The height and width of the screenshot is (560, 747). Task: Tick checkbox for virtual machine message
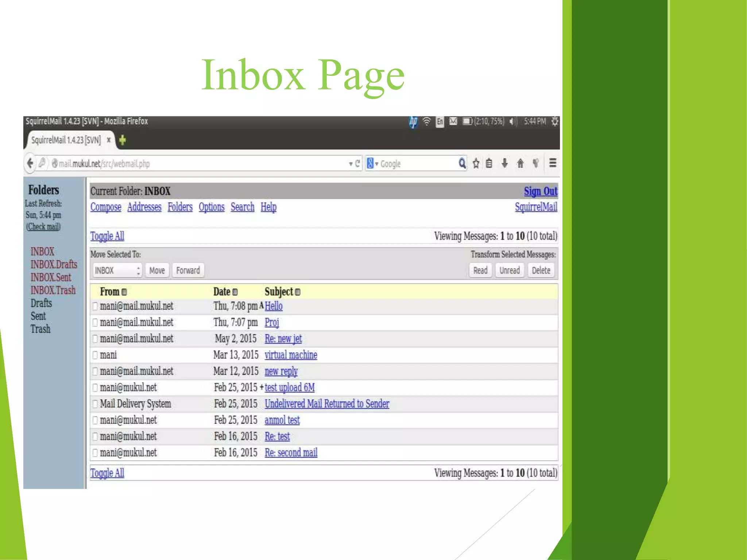pos(95,355)
